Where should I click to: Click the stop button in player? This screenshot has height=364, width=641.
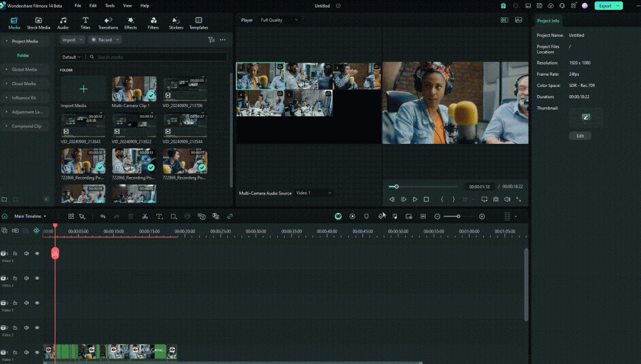(426, 200)
